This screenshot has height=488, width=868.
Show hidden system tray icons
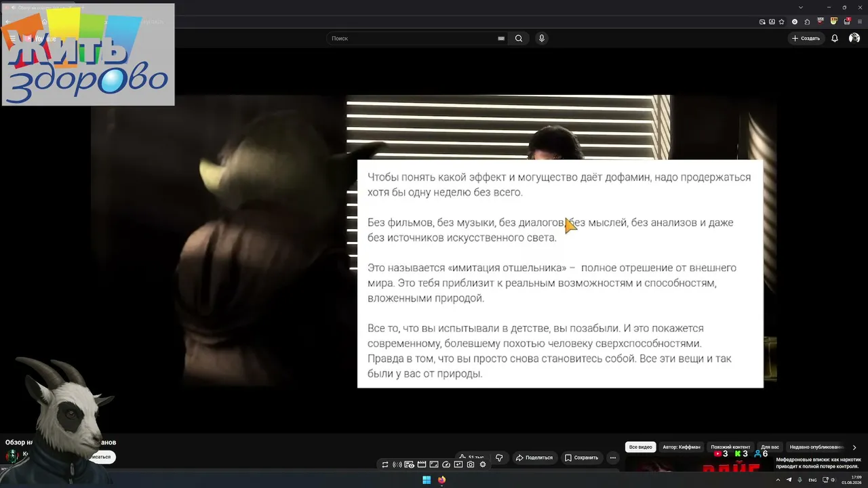[778, 480]
